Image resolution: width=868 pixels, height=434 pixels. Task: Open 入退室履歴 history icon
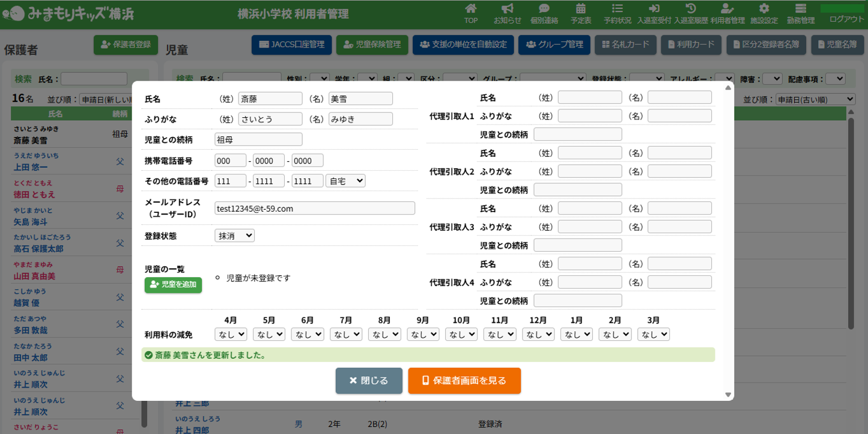[x=691, y=9]
